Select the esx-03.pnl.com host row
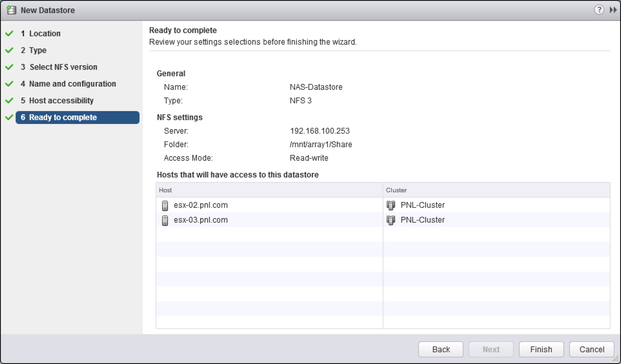Screen dimensions: 621x364 383,220
